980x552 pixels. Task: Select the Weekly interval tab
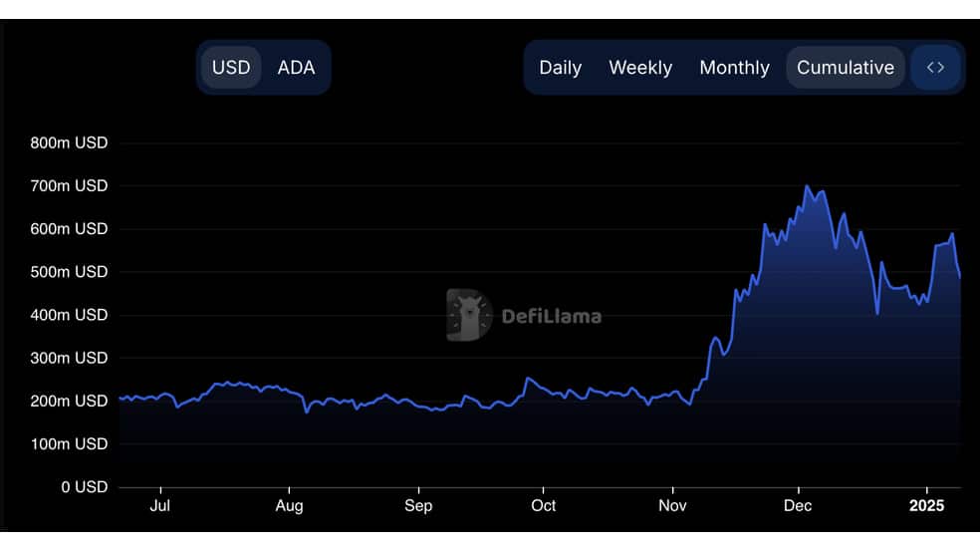tap(640, 68)
